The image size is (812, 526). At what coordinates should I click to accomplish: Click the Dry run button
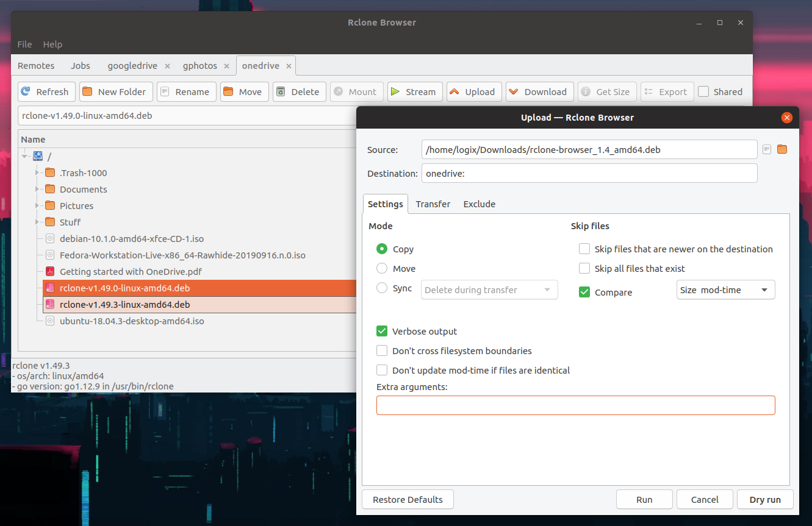[765, 499]
